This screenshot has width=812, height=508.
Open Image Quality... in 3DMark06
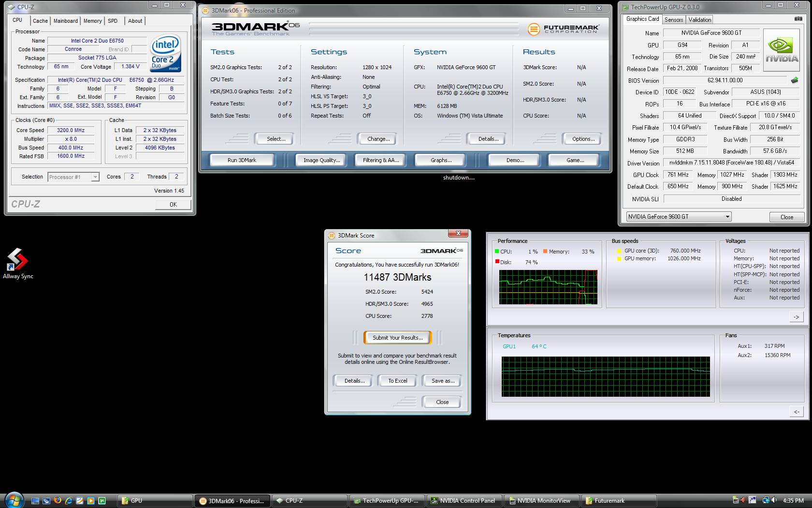click(x=321, y=160)
